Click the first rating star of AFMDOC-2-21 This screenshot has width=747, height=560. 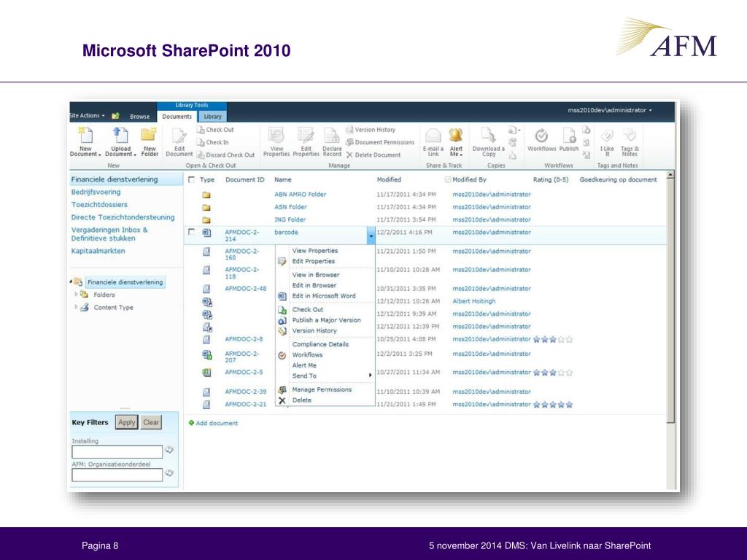(x=537, y=405)
